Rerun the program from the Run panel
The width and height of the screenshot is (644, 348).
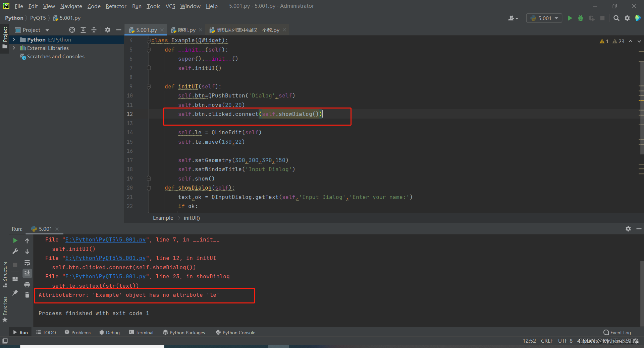[x=15, y=240]
